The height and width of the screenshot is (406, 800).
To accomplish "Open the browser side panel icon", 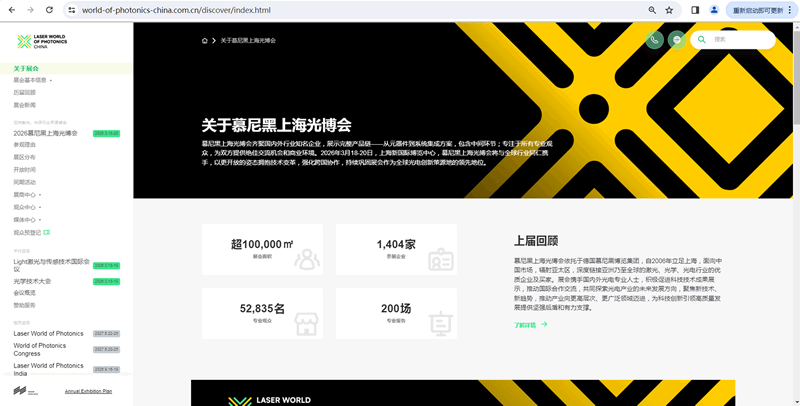I will pyautogui.click(x=695, y=10).
